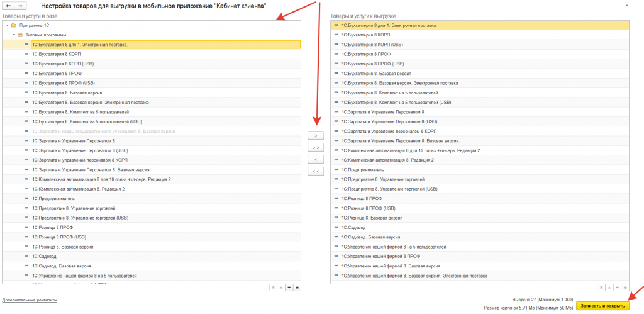The height and width of the screenshot is (314, 644).
Task: Select highlighted 'Электронная поставка' row in upload list
Action: (x=480, y=25)
